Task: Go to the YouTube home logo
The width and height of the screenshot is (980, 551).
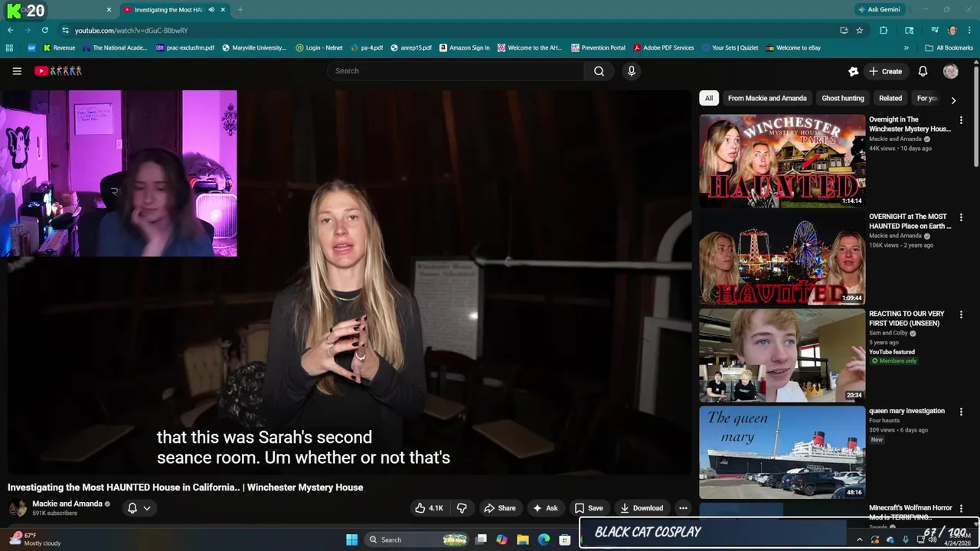Action: [x=58, y=71]
